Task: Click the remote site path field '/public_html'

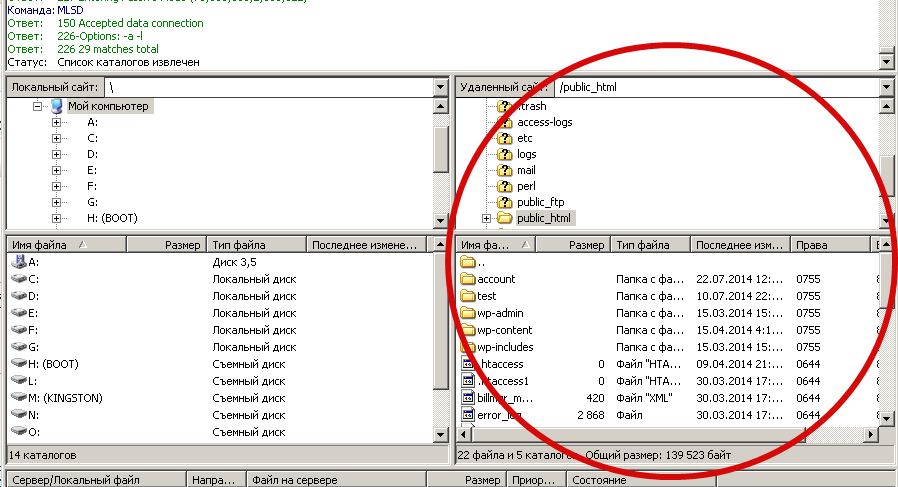Action: point(717,88)
